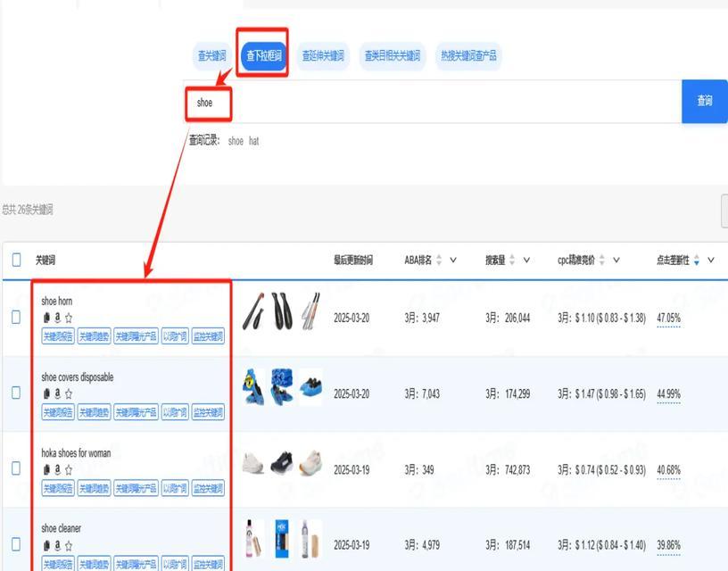Viewport: 728px width, 571px height.
Task: Copy 'hoka shoes for woman' using copy icon
Action: [x=46, y=470]
